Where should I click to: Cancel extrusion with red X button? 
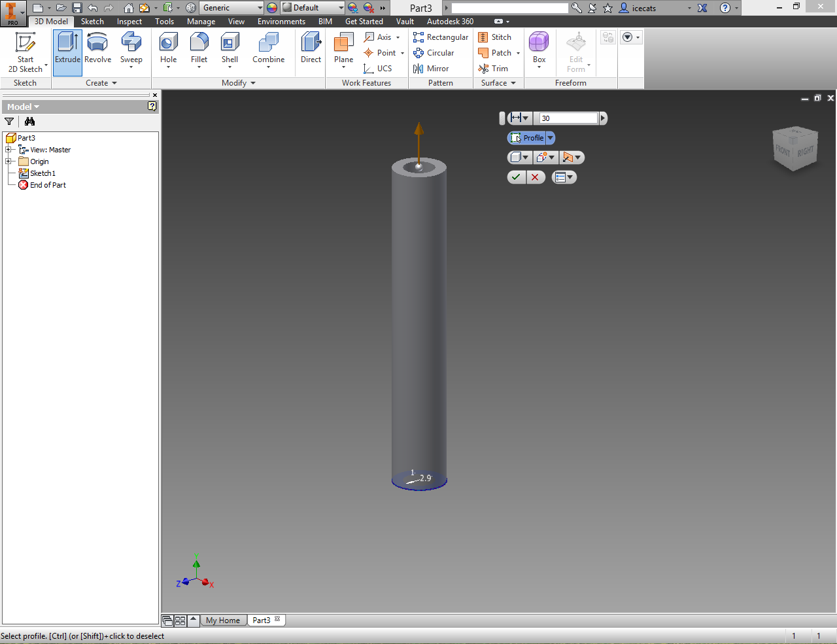tap(535, 177)
